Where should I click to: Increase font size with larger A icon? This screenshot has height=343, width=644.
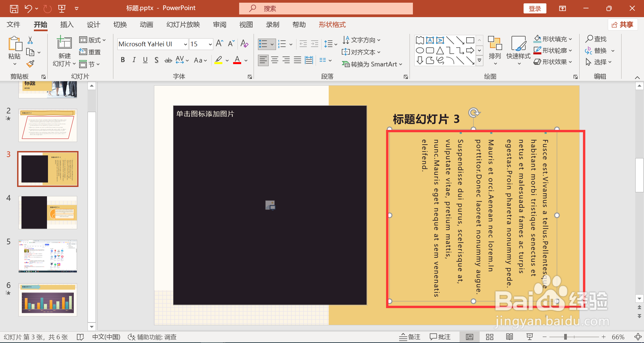tap(220, 43)
